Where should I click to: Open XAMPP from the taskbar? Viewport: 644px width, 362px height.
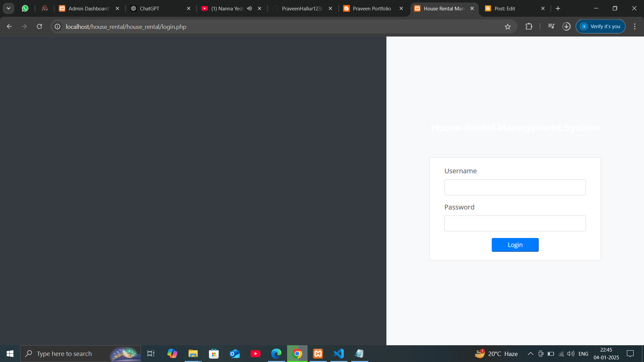(318, 354)
